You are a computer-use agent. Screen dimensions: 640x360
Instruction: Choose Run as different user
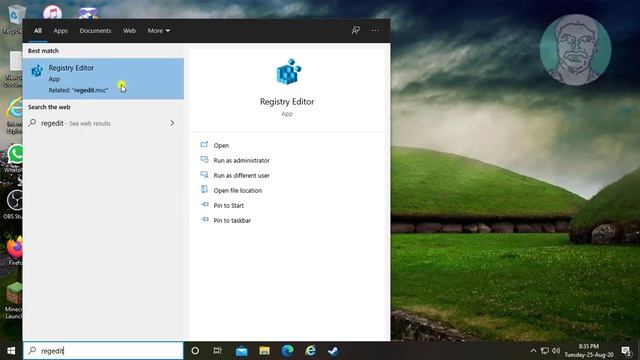(x=241, y=176)
